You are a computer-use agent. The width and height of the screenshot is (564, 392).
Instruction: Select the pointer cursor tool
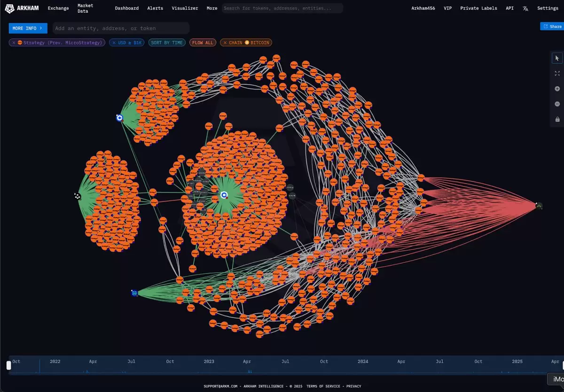[x=557, y=58]
